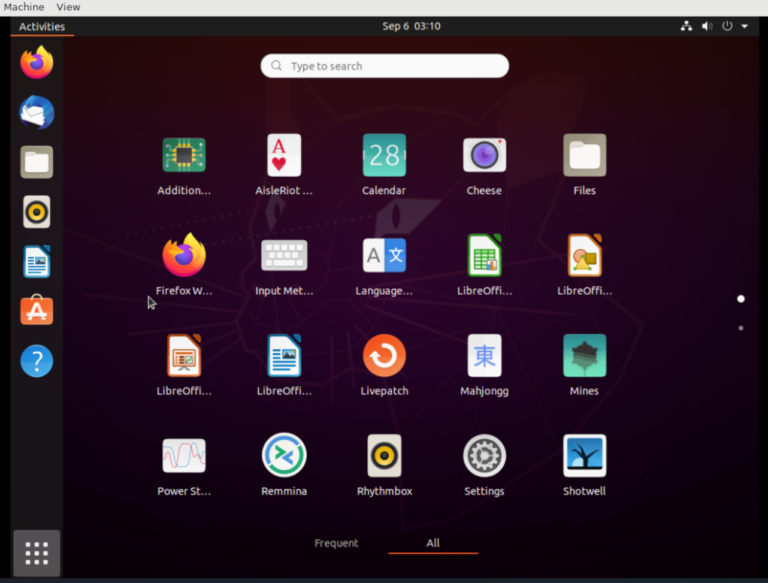Click the Type to search field
This screenshot has width=768, height=583.
[384, 66]
